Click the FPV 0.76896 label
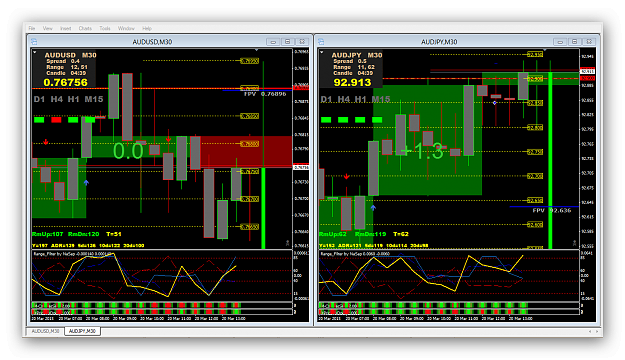 [x=265, y=94]
